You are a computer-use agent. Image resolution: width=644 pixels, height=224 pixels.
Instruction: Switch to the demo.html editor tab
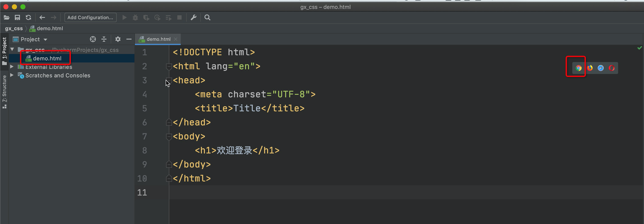[x=158, y=39]
